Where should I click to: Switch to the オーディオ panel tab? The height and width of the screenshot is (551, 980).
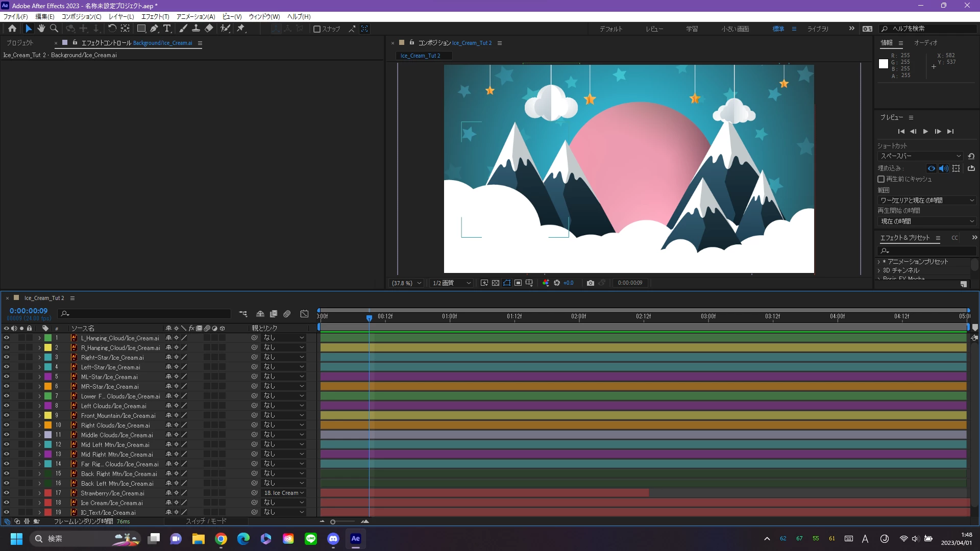click(x=925, y=43)
